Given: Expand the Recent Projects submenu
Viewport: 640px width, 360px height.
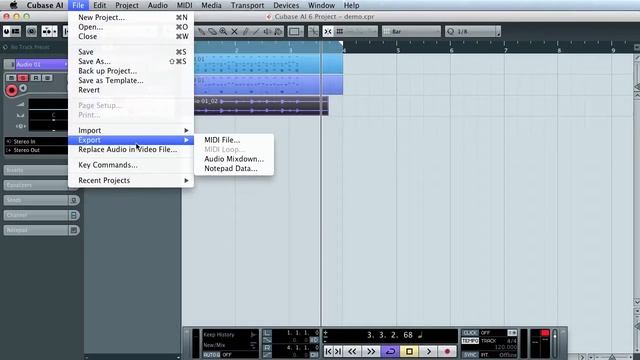Looking at the screenshot, I should click(x=131, y=180).
